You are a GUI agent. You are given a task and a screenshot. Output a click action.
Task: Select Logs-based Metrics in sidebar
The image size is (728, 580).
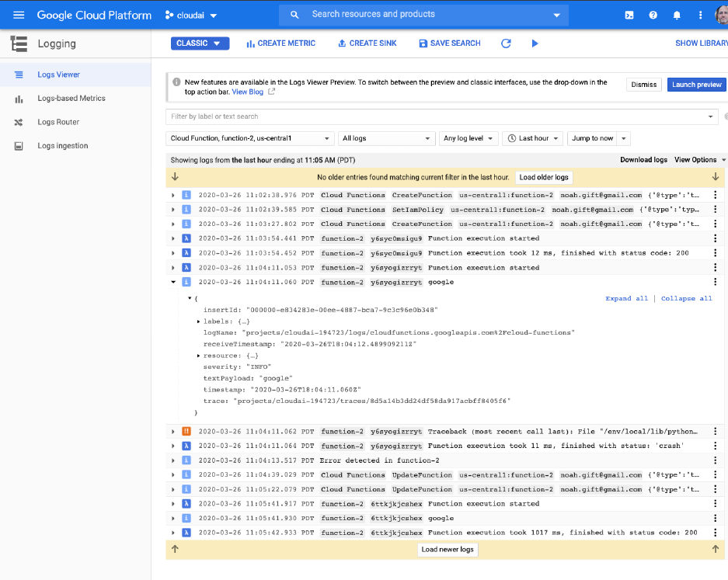[x=75, y=99]
